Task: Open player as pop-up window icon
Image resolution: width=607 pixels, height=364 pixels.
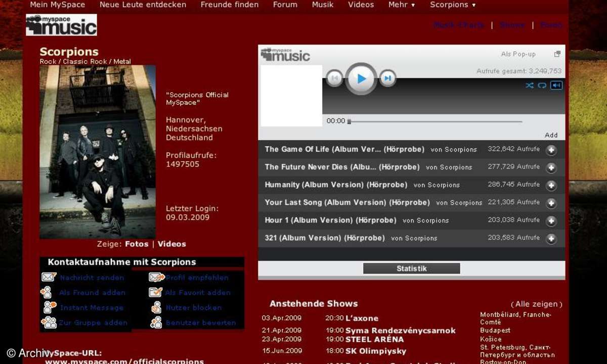Action: pos(557,54)
